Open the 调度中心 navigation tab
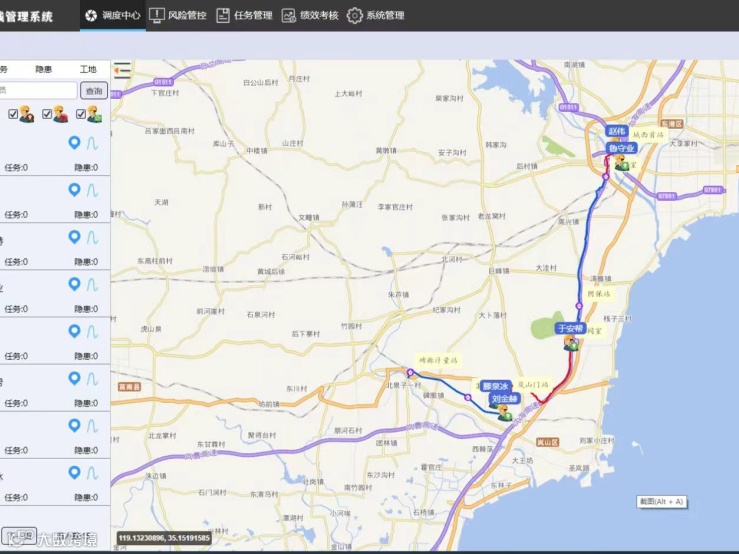739x554 pixels. point(113,16)
